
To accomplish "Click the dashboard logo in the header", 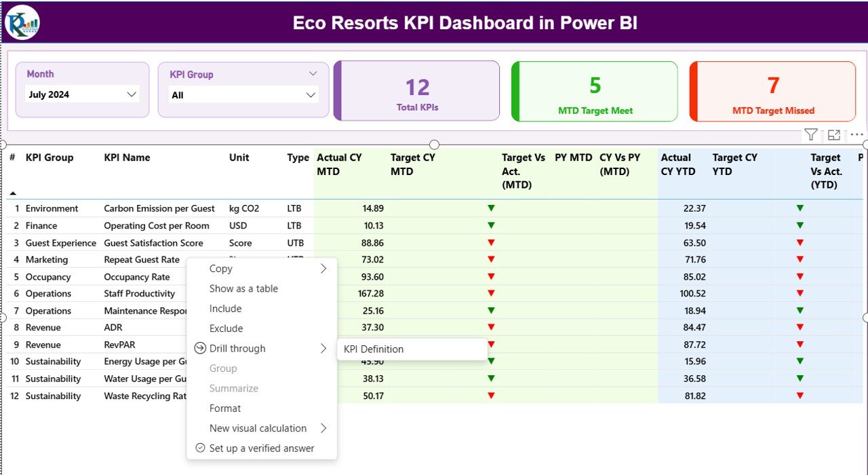I will [22, 22].
